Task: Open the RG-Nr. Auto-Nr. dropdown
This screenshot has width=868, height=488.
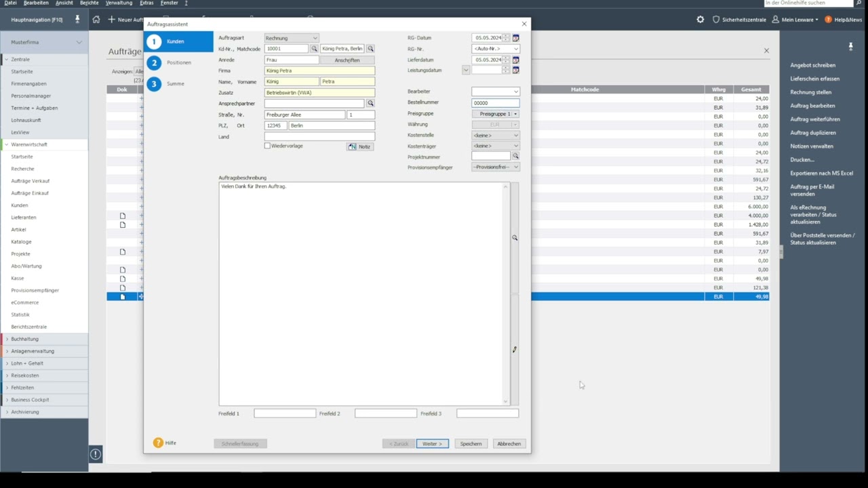Action: 496,49
